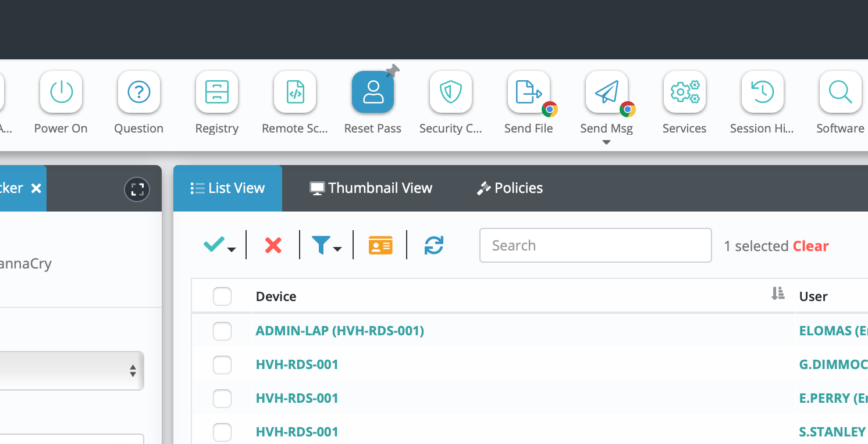Image resolution: width=868 pixels, height=444 pixels.
Task: Open the Security Center tool
Action: pos(451,92)
